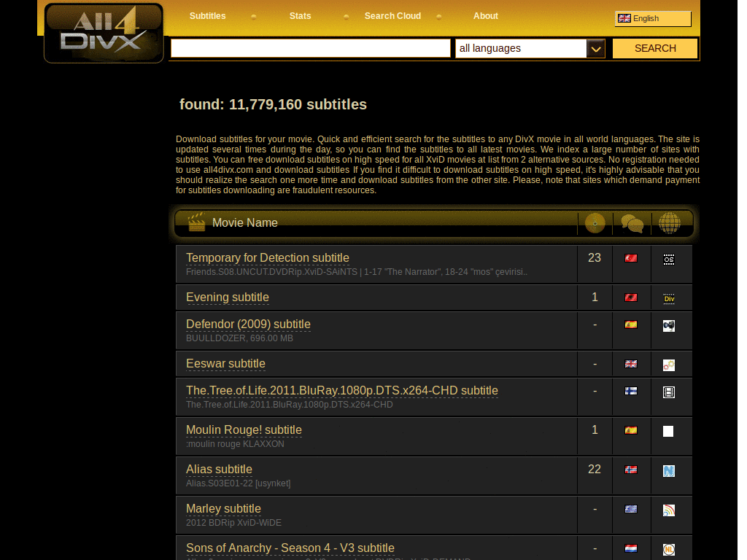Click UK flag in Eeswar row

[631, 364]
